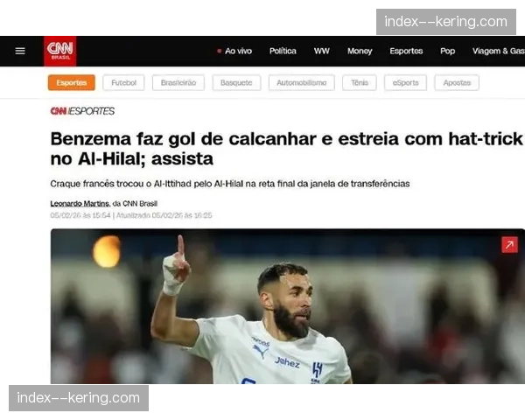Click the red expand arrow on photo
This screenshot has height=420, width=525.
[x=509, y=245]
